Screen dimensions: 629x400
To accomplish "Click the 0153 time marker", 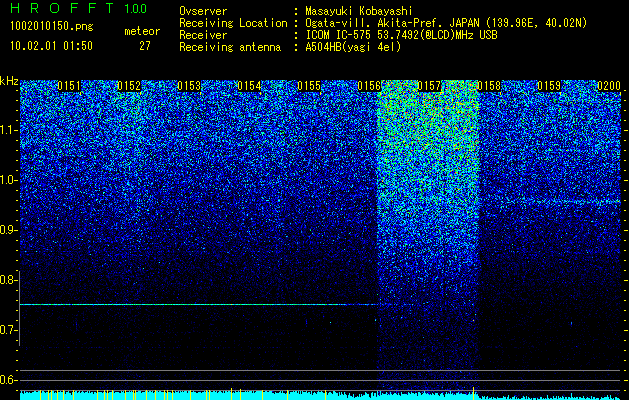I will [x=189, y=86].
